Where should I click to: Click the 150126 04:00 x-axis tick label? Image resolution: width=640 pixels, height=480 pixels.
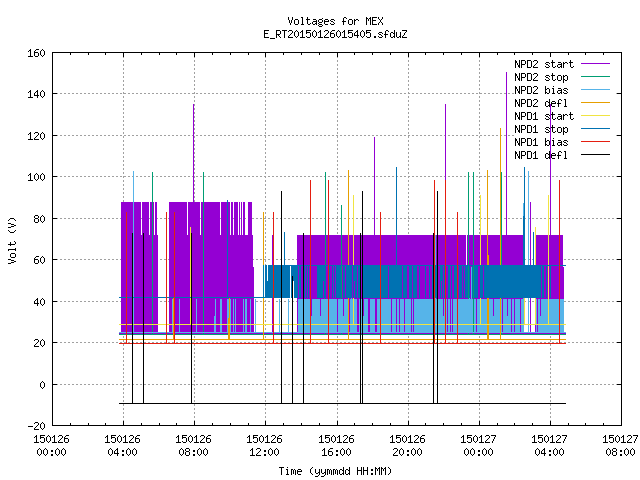122,446
